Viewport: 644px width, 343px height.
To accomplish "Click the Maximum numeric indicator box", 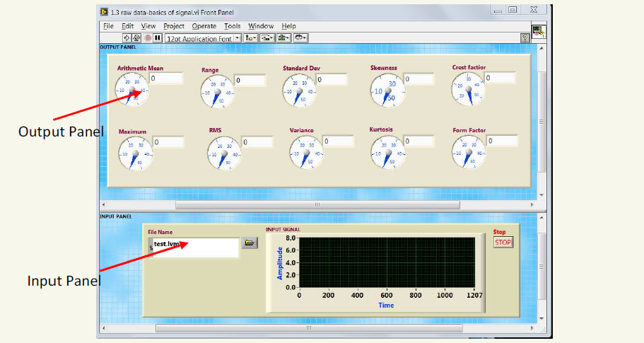I will 168,142.
